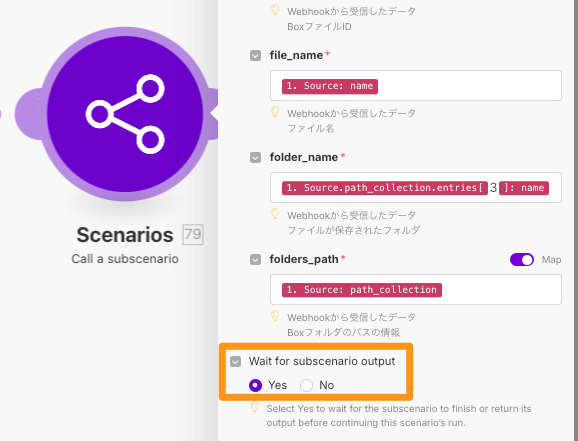Image resolution: width=578 pixels, height=441 pixels.
Task: Click the module number 79 badge
Action: point(193,234)
